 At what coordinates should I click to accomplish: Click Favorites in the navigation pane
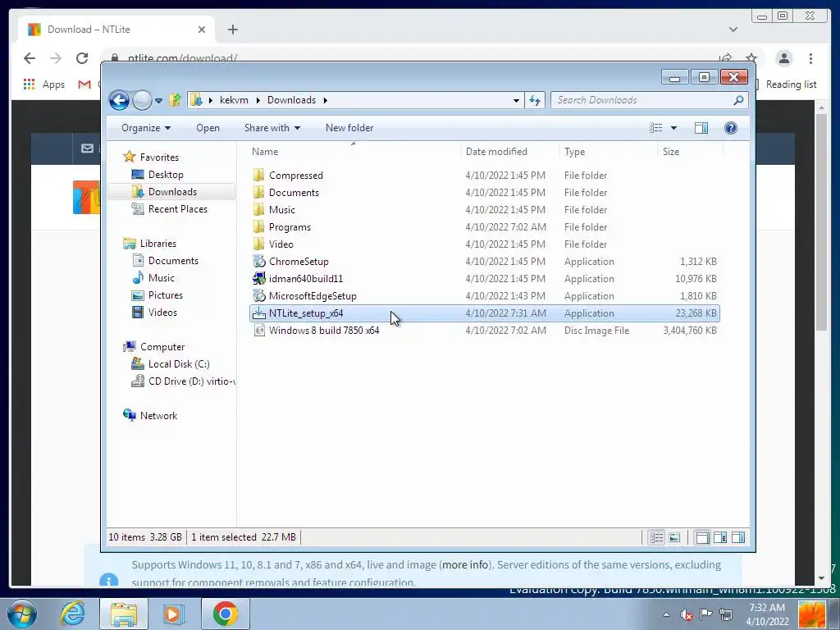(159, 157)
